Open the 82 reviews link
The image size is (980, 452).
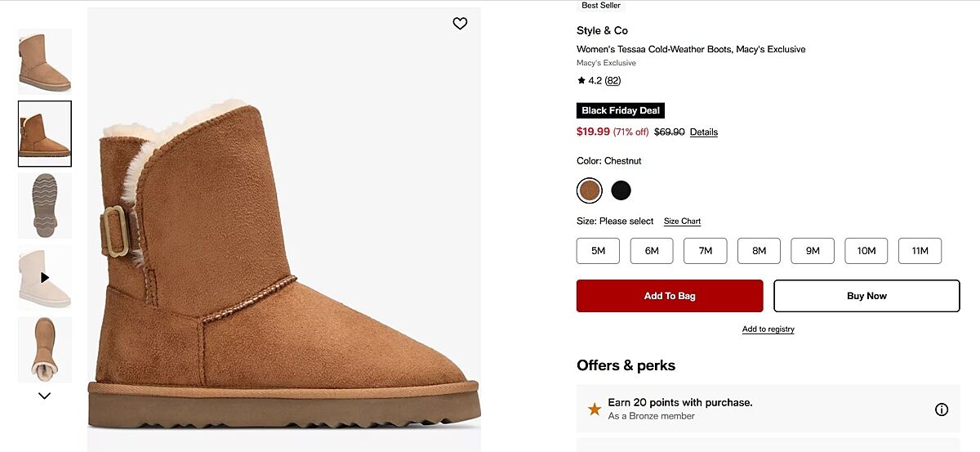click(612, 80)
